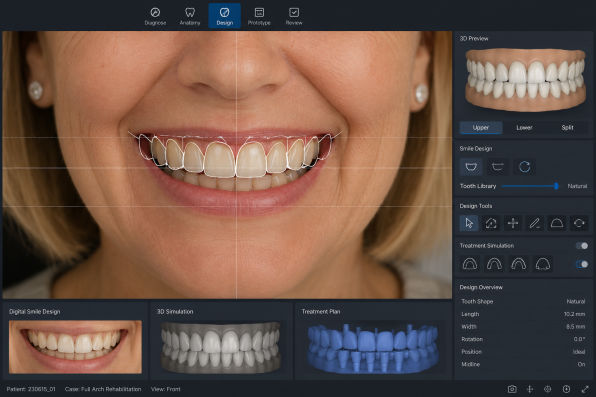
Task: Choose the first arch icon in Treatment Simulation
Action: (x=470, y=264)
